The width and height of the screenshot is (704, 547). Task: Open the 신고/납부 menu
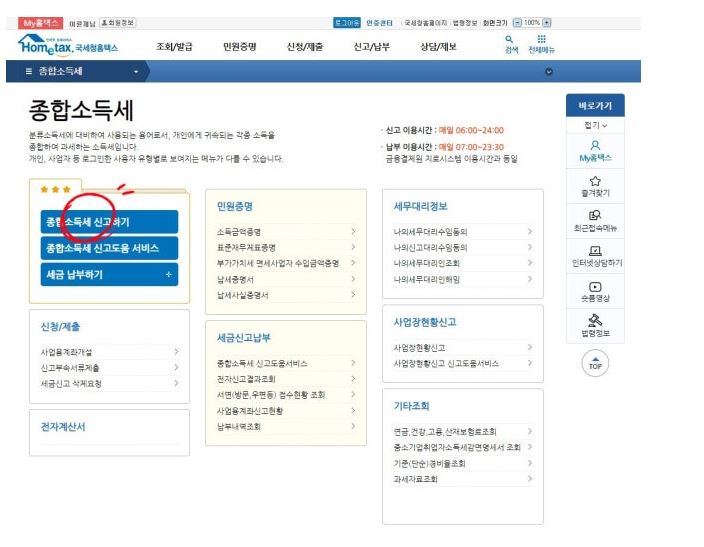click(371, 46)
